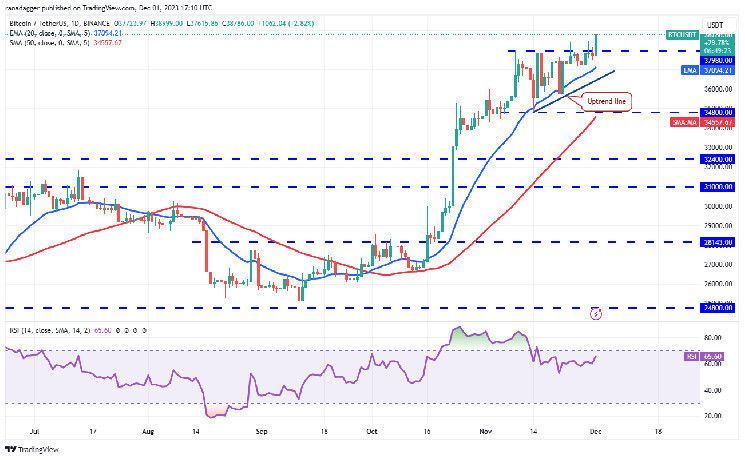Click the purple lightning event marker icon

[x=597, y=313]
